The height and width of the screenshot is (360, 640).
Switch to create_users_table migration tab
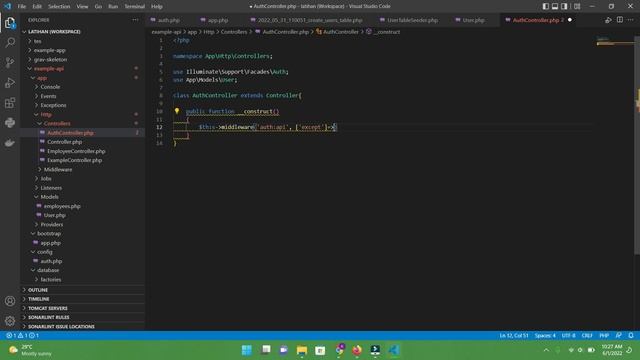click(310, 20)
